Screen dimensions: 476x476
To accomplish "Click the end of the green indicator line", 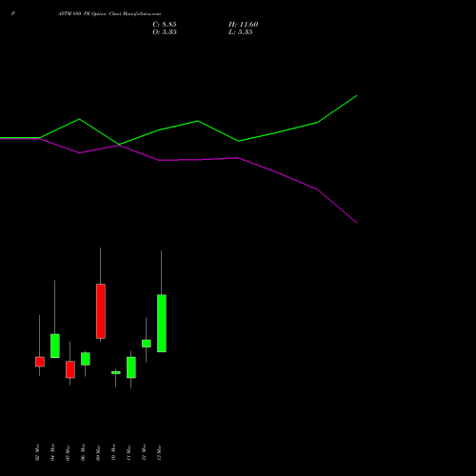I will [357, 95].
